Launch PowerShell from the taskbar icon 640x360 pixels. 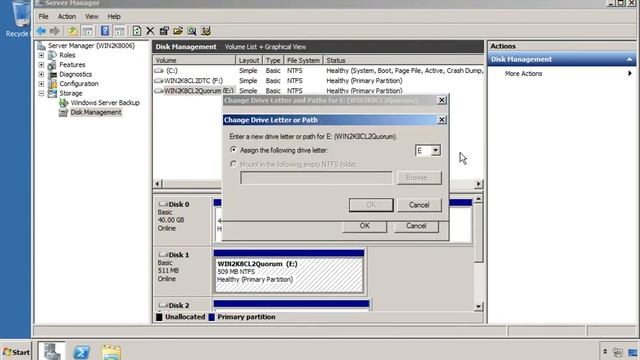pyautogui.click(x=81, y=351)
